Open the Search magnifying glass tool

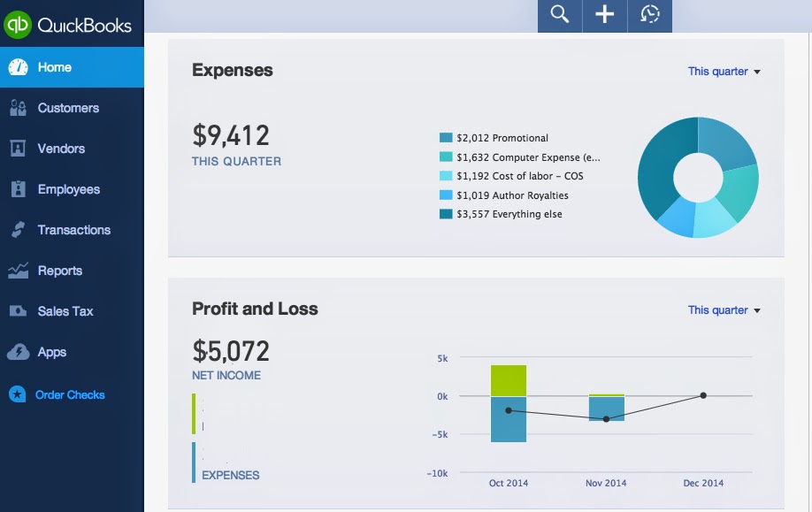[559, 15]
